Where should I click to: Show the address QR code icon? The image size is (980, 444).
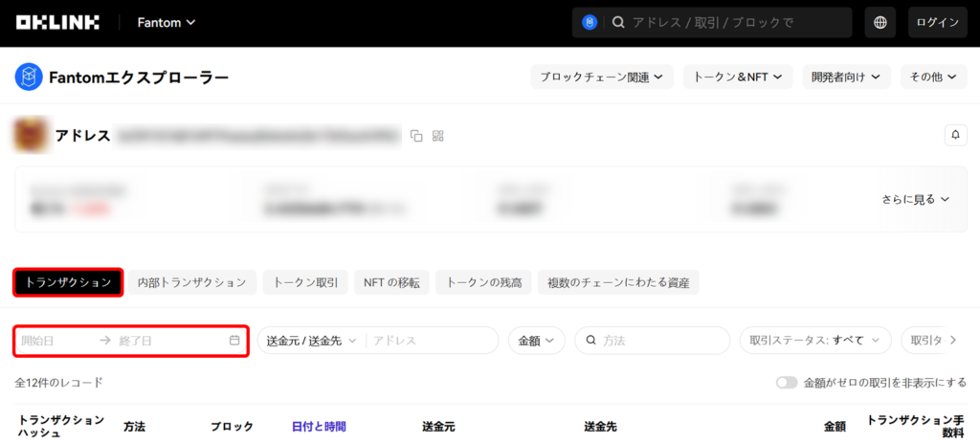[438, 136]
